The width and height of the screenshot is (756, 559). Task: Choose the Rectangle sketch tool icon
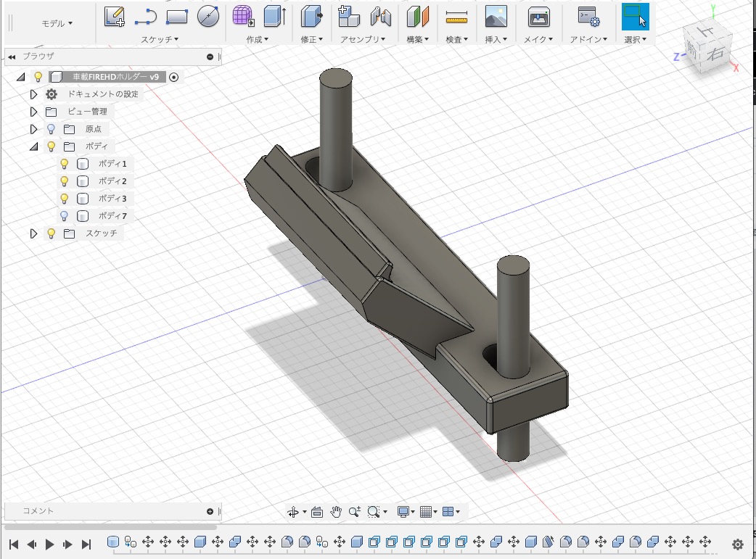(x=177, y=17)
